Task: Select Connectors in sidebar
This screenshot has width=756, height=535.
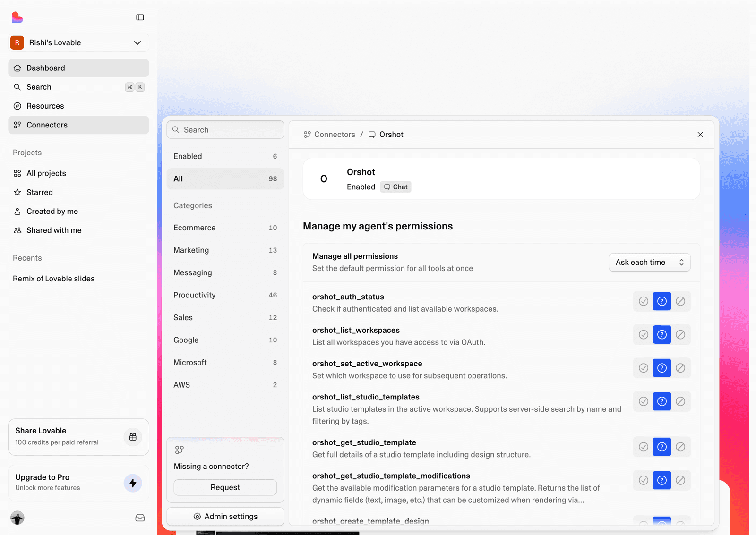Action: click(79, 125)
